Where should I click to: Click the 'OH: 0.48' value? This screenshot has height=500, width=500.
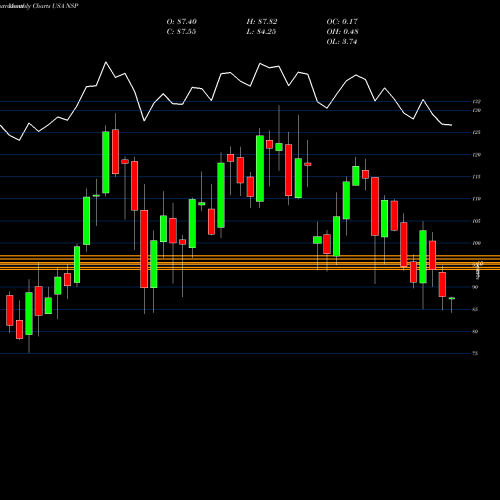click(x=342, y=32)
